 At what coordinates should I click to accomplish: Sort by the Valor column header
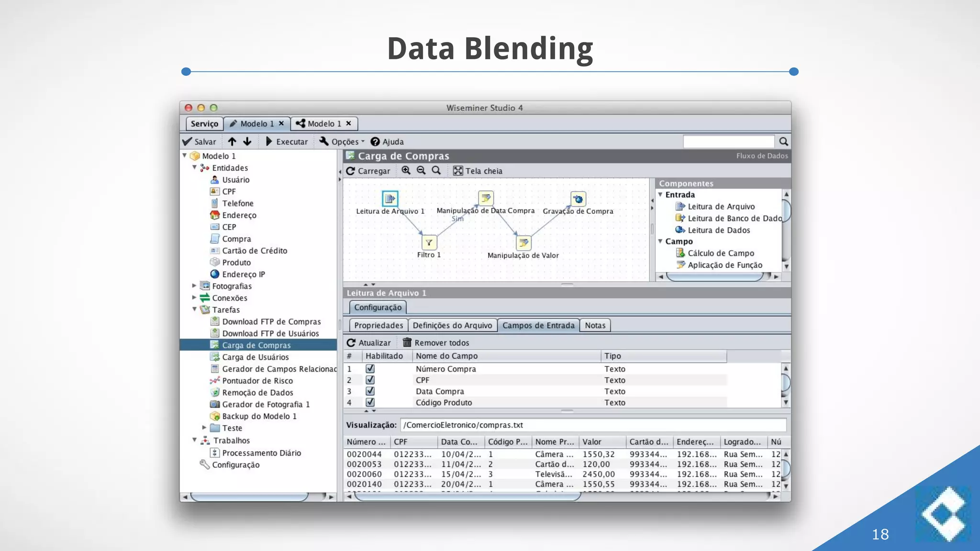click(602, 442)
